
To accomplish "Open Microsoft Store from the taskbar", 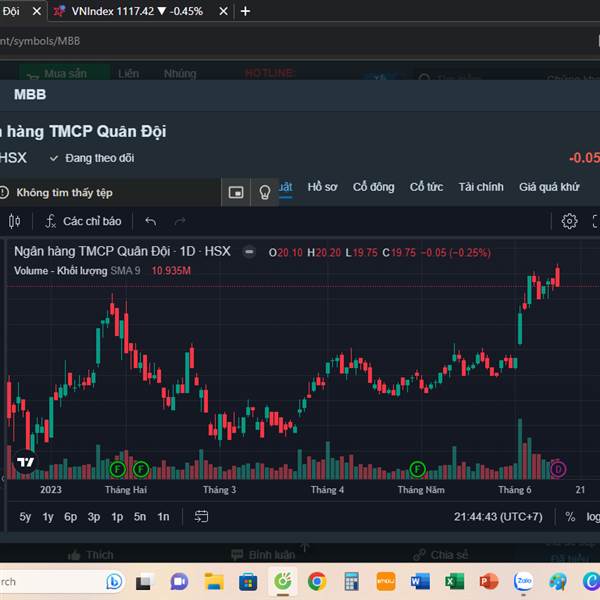I will [248, 582].
